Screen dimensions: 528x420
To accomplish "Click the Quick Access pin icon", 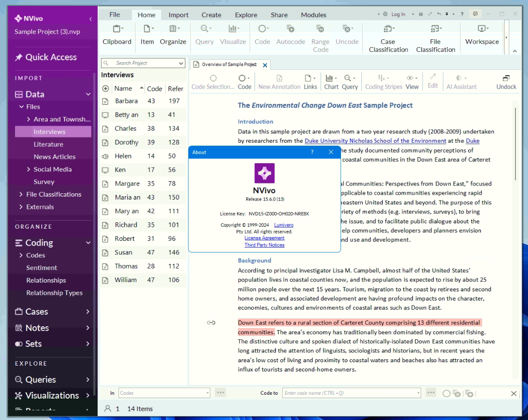I will click(18, 58).
